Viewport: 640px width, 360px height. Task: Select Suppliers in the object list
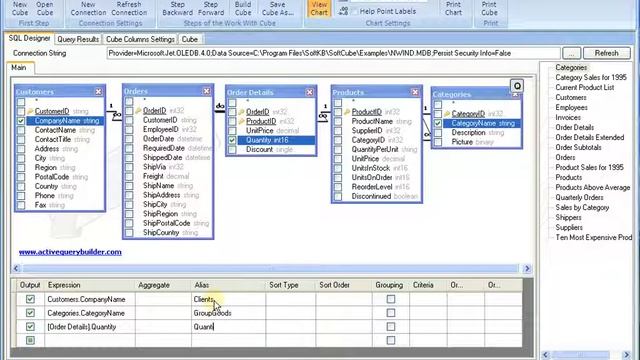(x=569, y=227)
